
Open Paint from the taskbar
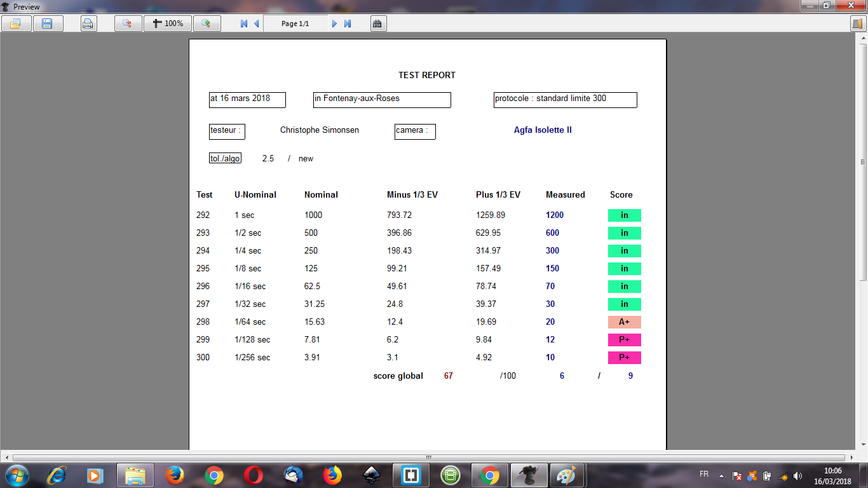566,475
